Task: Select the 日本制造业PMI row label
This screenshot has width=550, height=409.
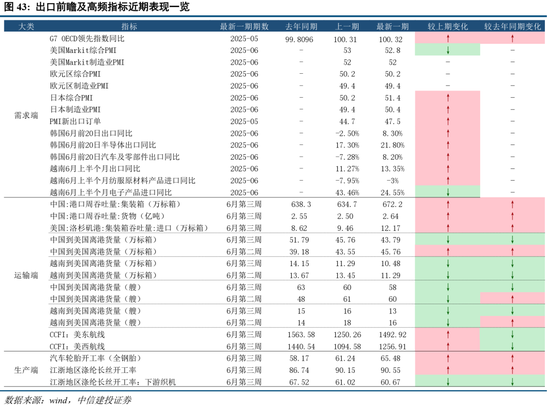Action: tap(75, 109)
